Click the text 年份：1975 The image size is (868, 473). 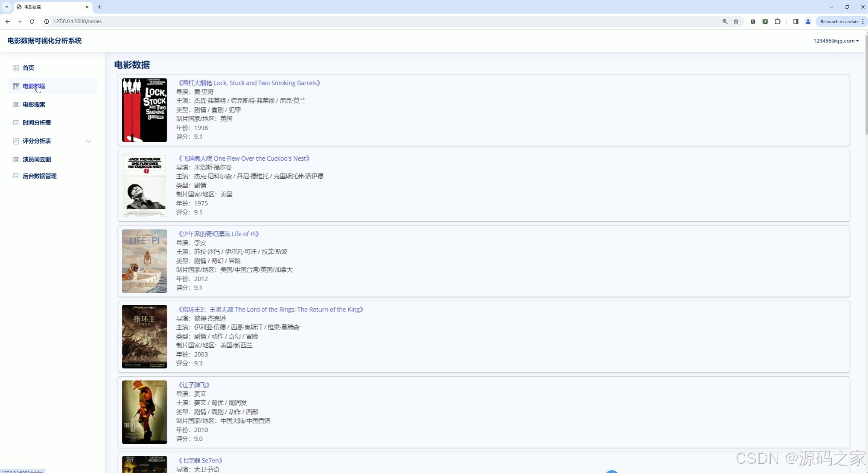pyautogui.click(x=192, y=204)
